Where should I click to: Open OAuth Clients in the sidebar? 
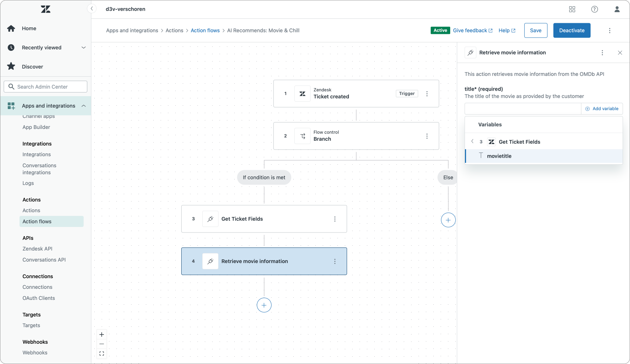pyautogui.click(x=39, y=298)
